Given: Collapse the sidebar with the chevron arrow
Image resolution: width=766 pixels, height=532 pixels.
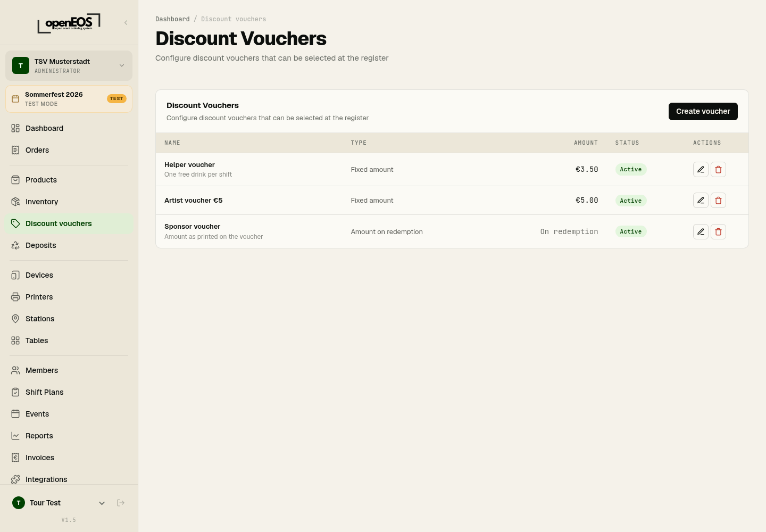Looking at the screenshot, I should point(126,22).
